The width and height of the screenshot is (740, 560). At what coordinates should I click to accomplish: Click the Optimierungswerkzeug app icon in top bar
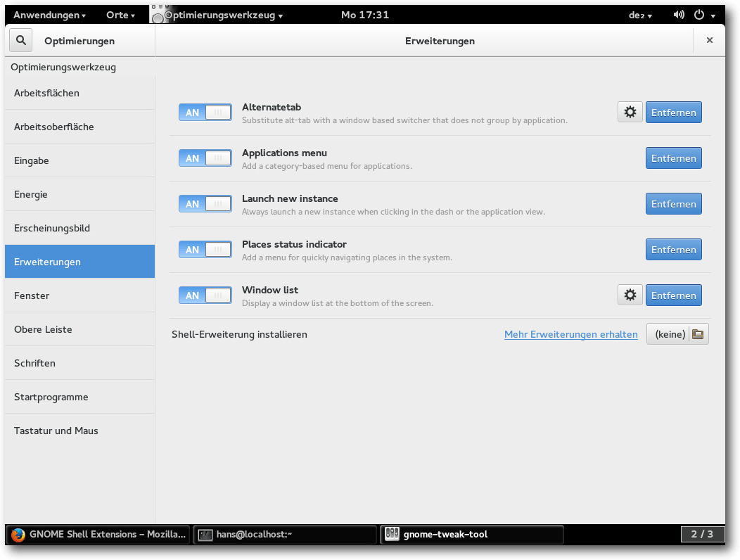coord(158,14)
